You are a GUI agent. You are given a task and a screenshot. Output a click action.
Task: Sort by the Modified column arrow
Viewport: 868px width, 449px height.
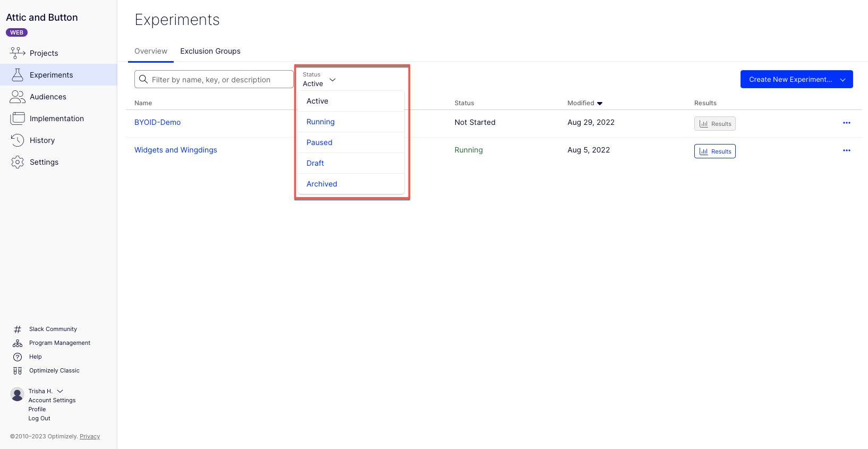(x=600, y=104)
